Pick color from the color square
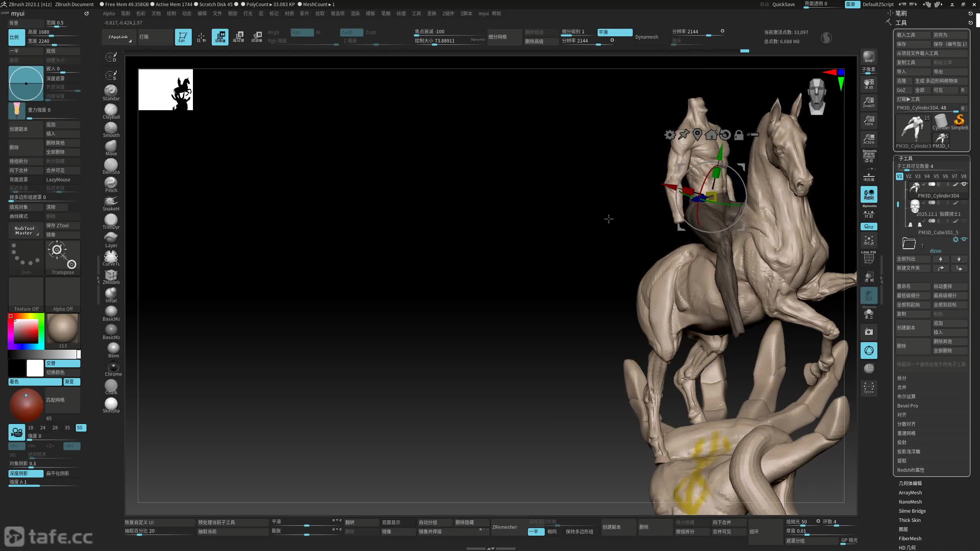This screenshot has width=980, height=551. pyautogui.click(x=26, y=331)
